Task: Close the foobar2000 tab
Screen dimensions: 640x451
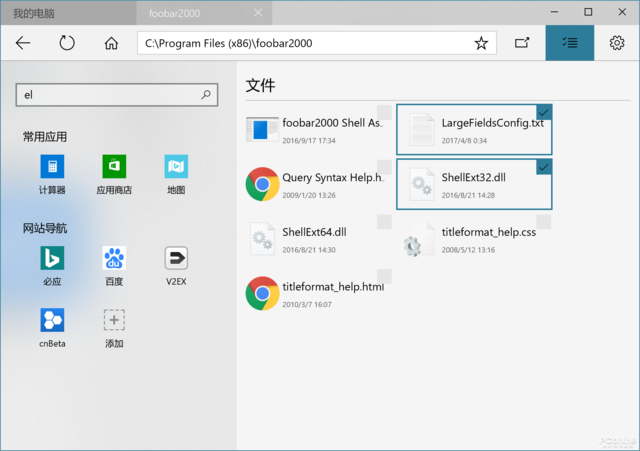Action: [x=258, y=13]
